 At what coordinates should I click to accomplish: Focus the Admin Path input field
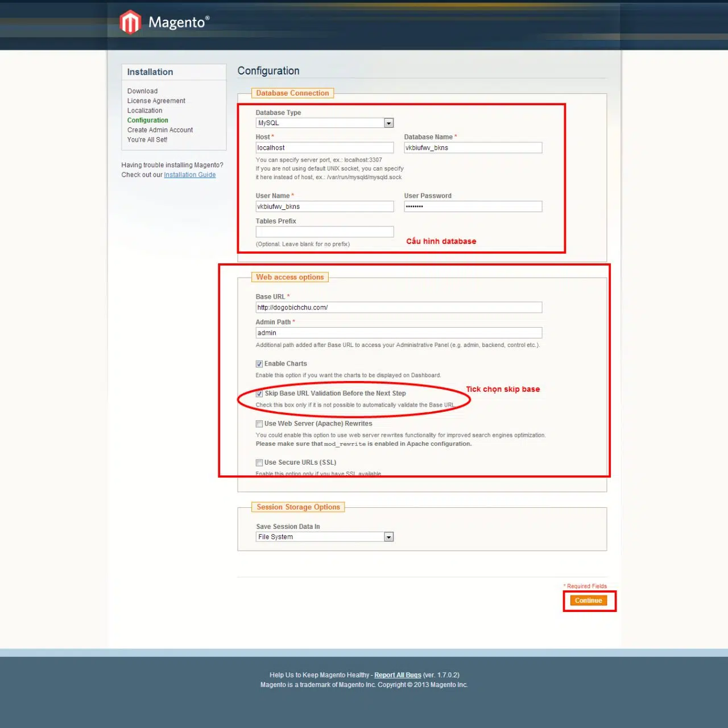[x=398, y=333]
